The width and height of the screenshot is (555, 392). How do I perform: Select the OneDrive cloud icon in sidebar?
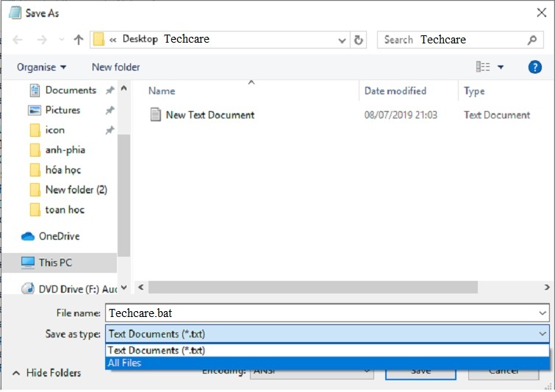point(28,236)
